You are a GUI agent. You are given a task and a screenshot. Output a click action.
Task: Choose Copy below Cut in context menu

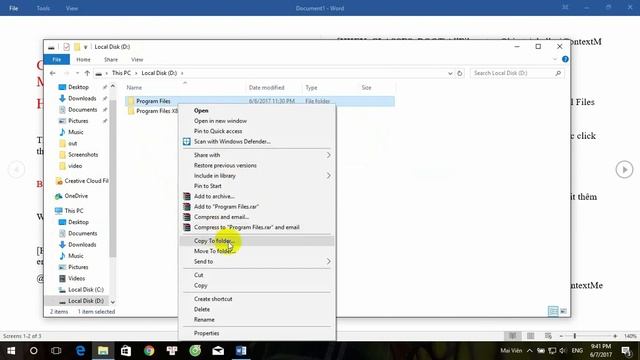point(257,285)
